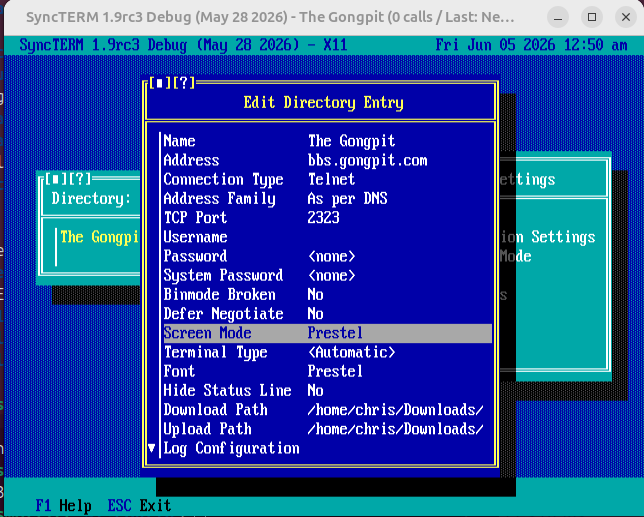Image resolution: width=644 pixels, height=517 pixels.
Task: Click the [■] close box on Directory window
Action: (55, 179)
